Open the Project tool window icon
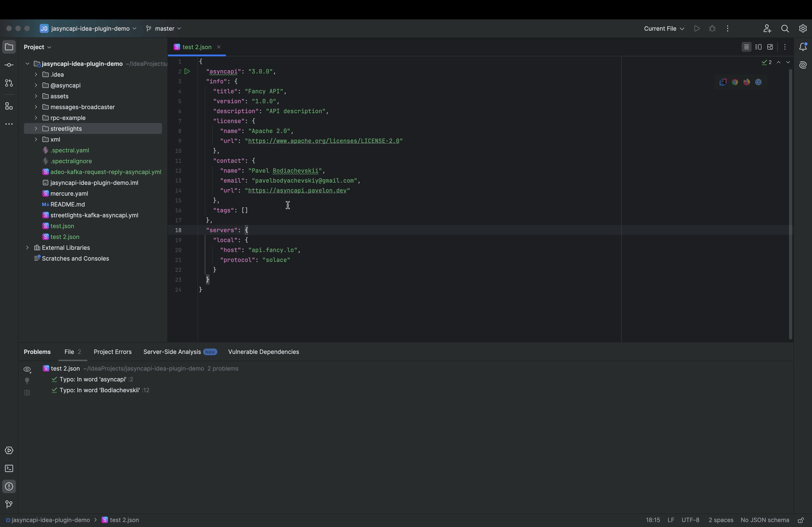Viewport: 812px width, 527px height. click(9, 47)
